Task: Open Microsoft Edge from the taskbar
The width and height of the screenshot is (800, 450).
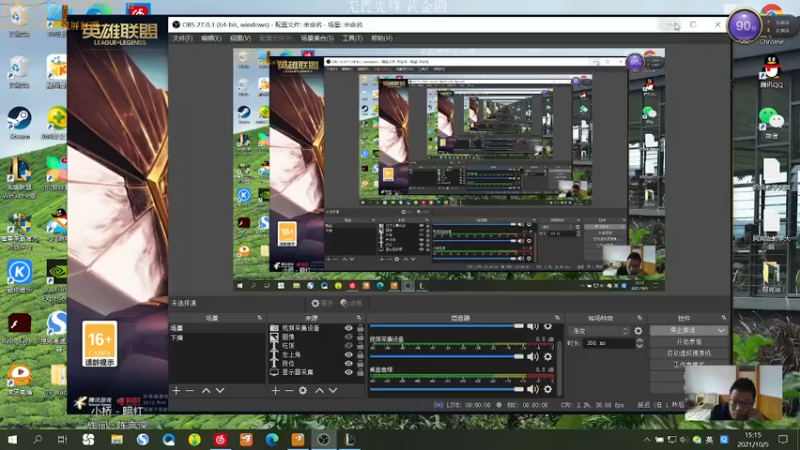Action: point(272,439)
